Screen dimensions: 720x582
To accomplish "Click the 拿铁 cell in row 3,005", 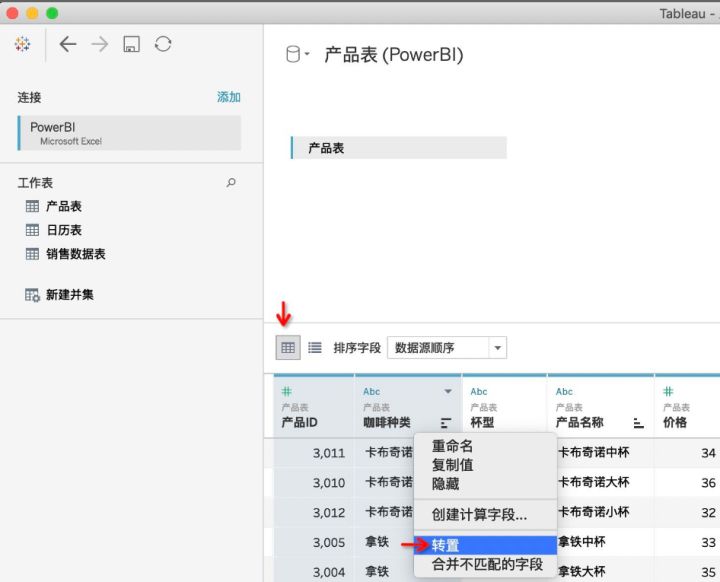I will coord(377,542).
